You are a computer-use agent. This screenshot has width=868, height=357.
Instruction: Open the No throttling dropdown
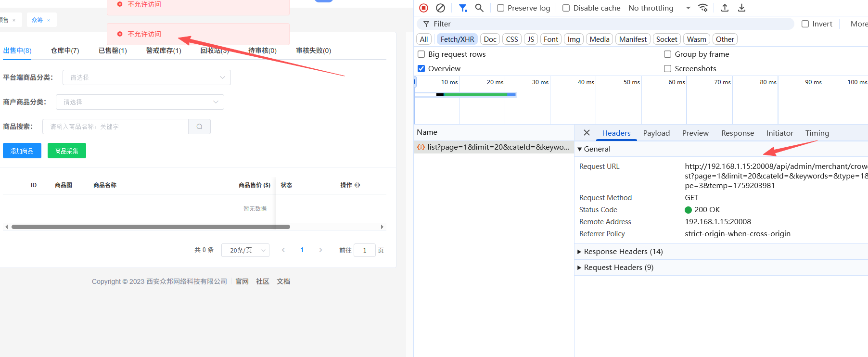[659, 8]
